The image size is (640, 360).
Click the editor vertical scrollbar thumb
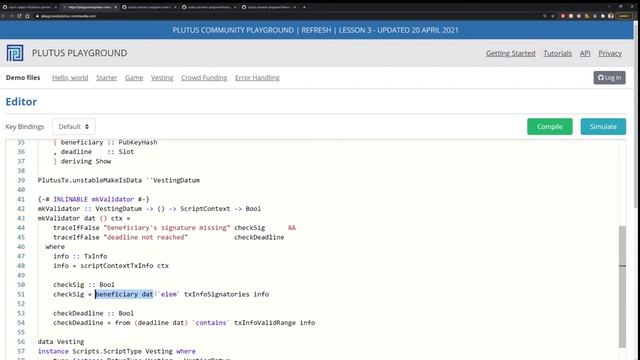[622, 287]
